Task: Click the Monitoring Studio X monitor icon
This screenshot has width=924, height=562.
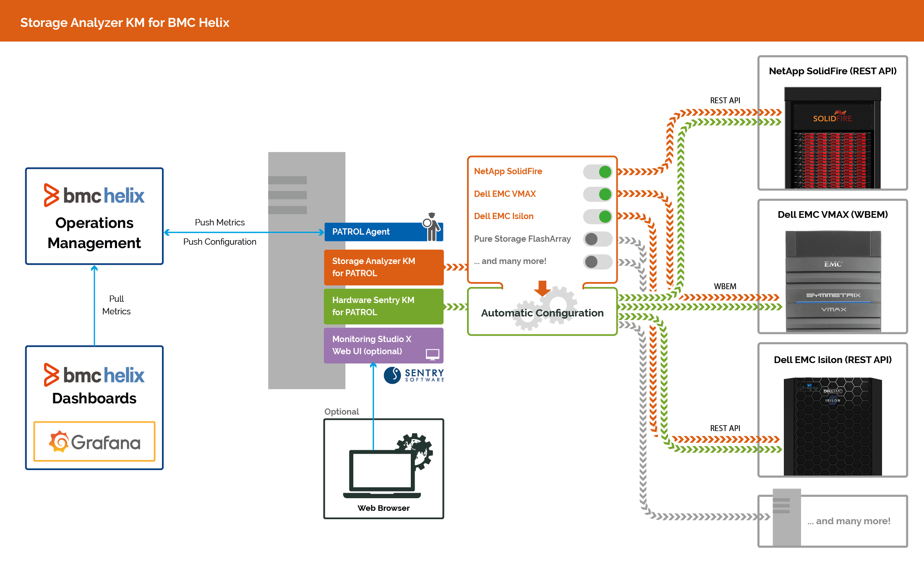Action: tap(433, 354)
